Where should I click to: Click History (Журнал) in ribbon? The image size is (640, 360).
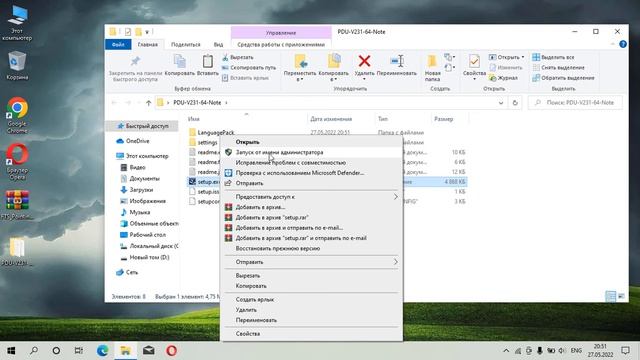503,78
